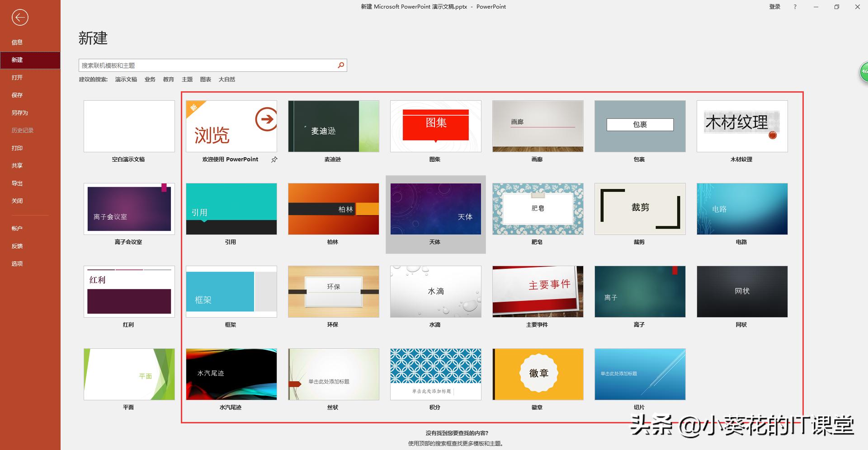The image size is (868, 450).
Task: Choose the 切片 theme thumbnail
Action: [x=640, y=374]
